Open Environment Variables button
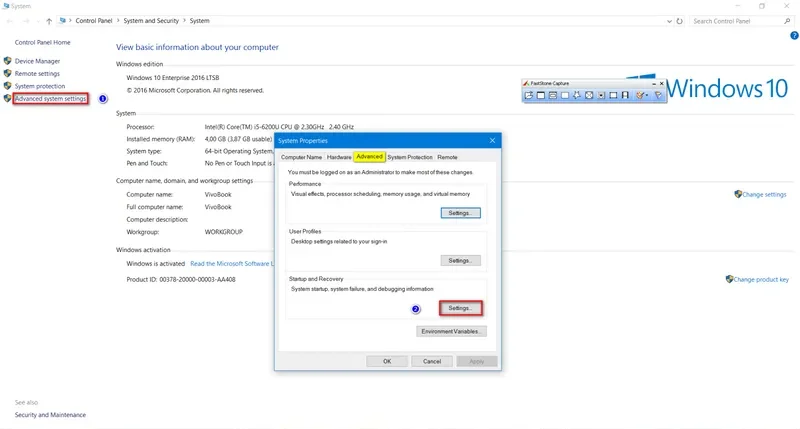 coord(451,331)
